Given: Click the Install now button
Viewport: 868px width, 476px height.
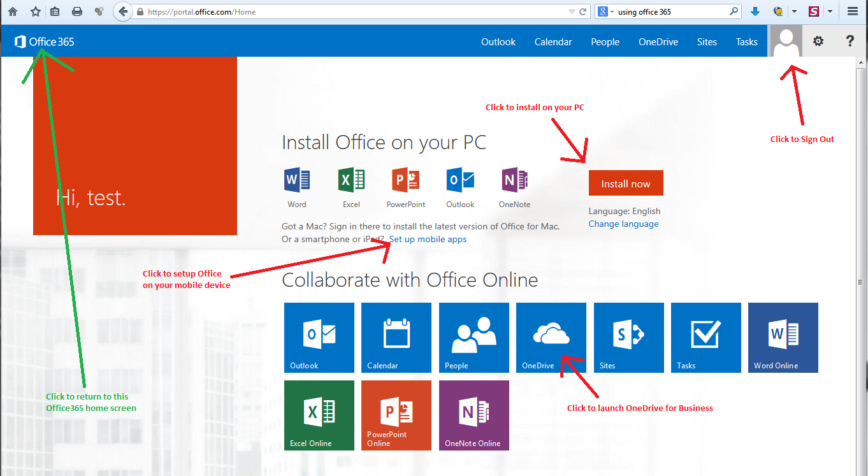Looking at the screenshot, I should pos(626,183).
